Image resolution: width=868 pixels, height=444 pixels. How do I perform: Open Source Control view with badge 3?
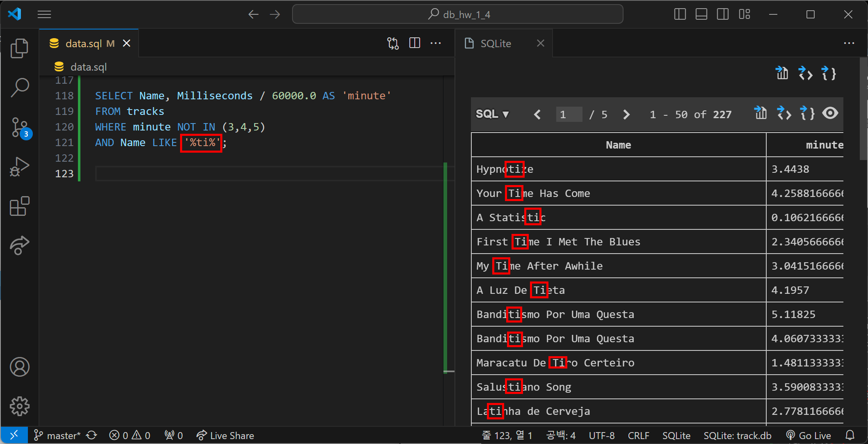pos(19,128)
